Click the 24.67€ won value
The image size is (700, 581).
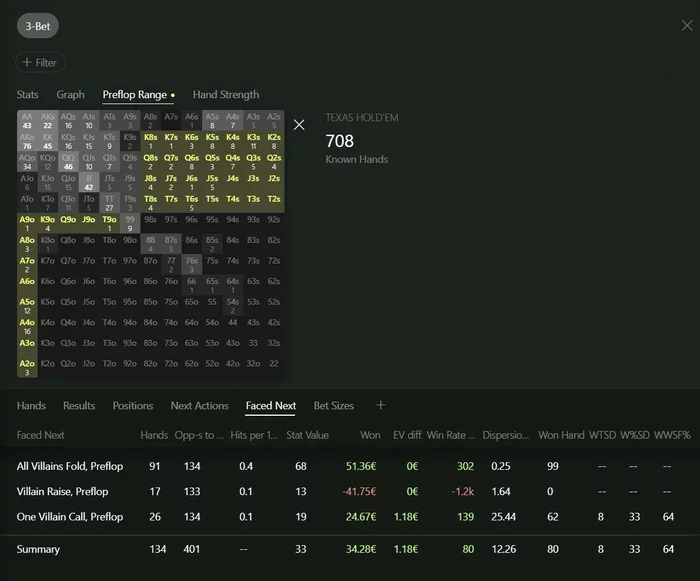(361, 517)
